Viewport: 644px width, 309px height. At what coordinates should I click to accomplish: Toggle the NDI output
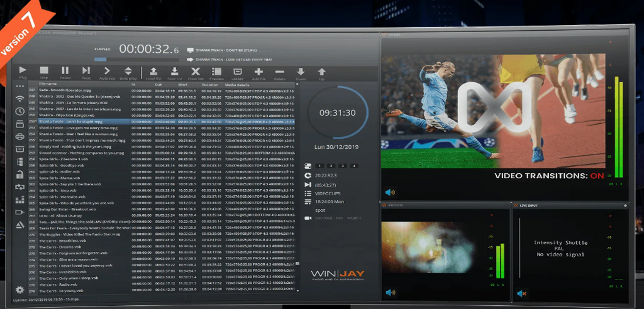point(339,219)
